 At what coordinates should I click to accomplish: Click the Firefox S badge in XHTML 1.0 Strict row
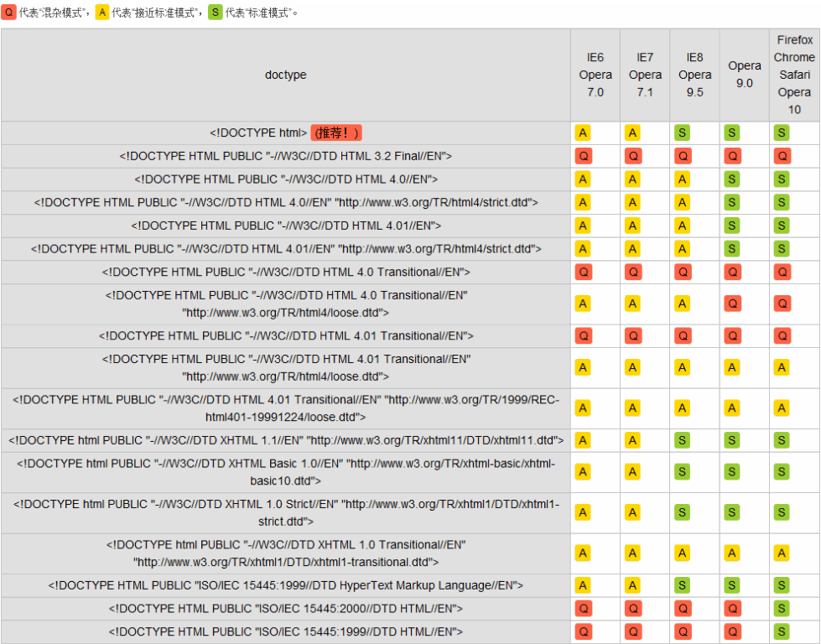[782, 512]
